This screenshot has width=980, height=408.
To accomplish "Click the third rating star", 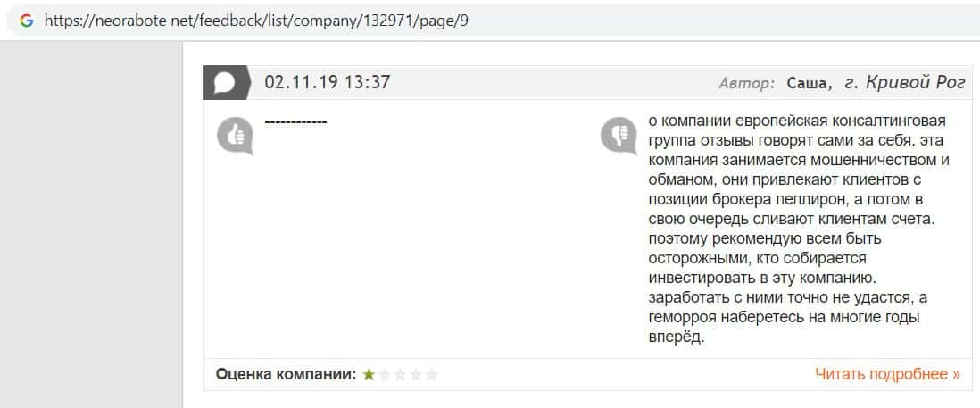I will (400, 375).
